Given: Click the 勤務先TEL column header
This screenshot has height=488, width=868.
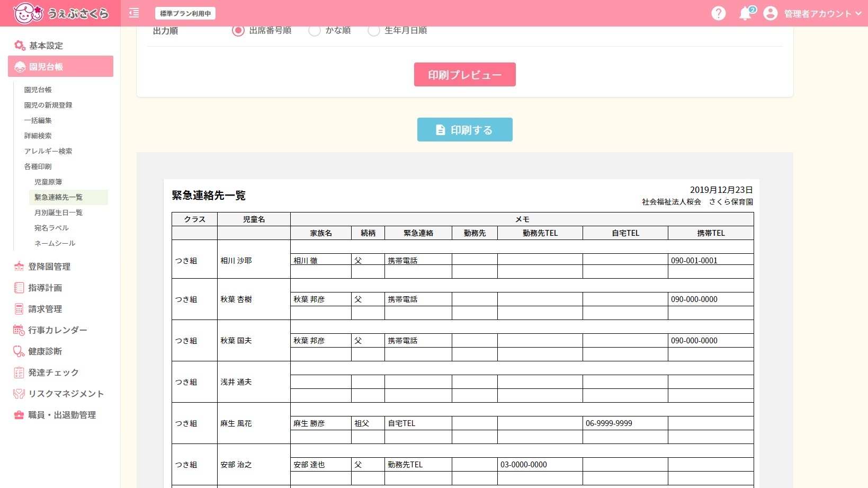Looking at the screenshot, I should point(540,233).
